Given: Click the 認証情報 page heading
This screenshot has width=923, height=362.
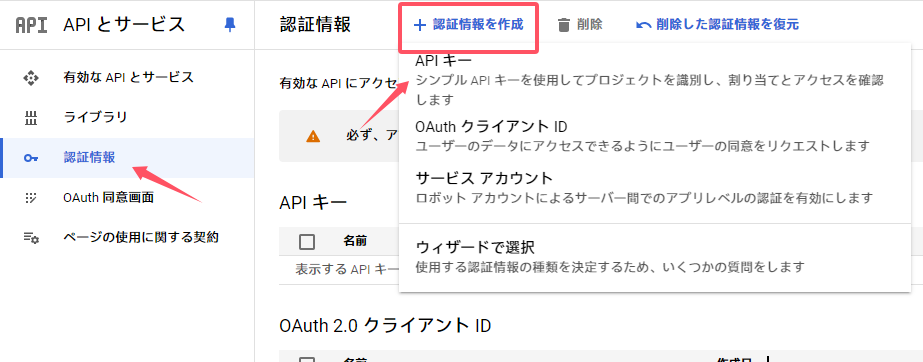Looking at the screenshot, I should [x=315, y=24].
